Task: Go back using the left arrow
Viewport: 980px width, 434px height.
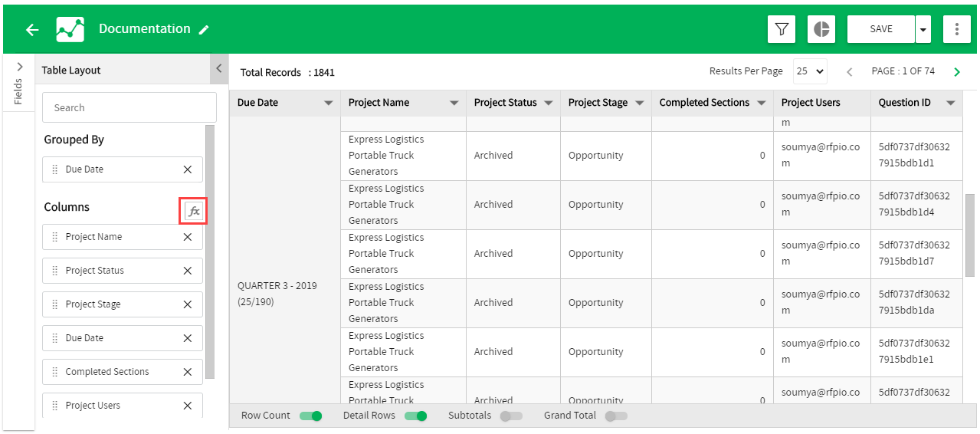Action: [x=32, y=30]
